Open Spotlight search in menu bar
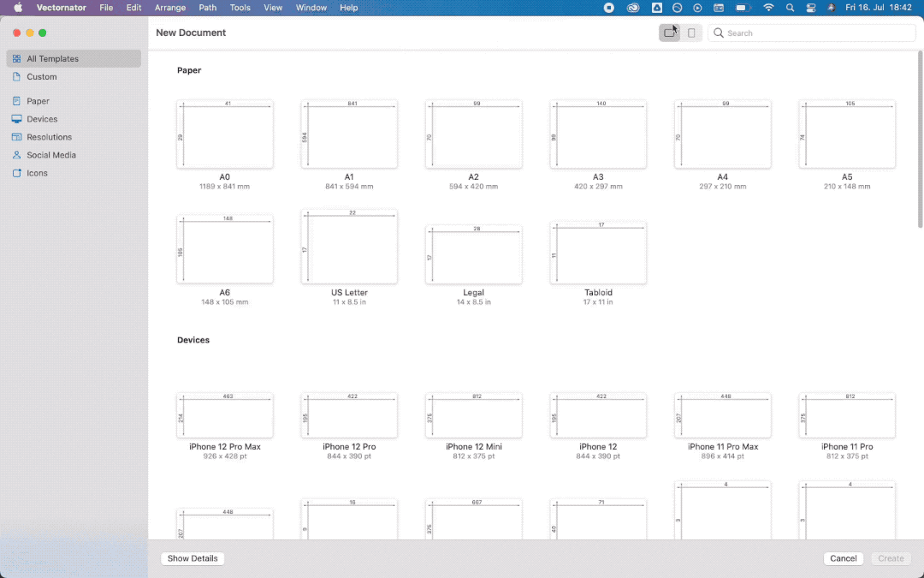The height and width of the screenshot is (578, 924). (x=791, y=8)
